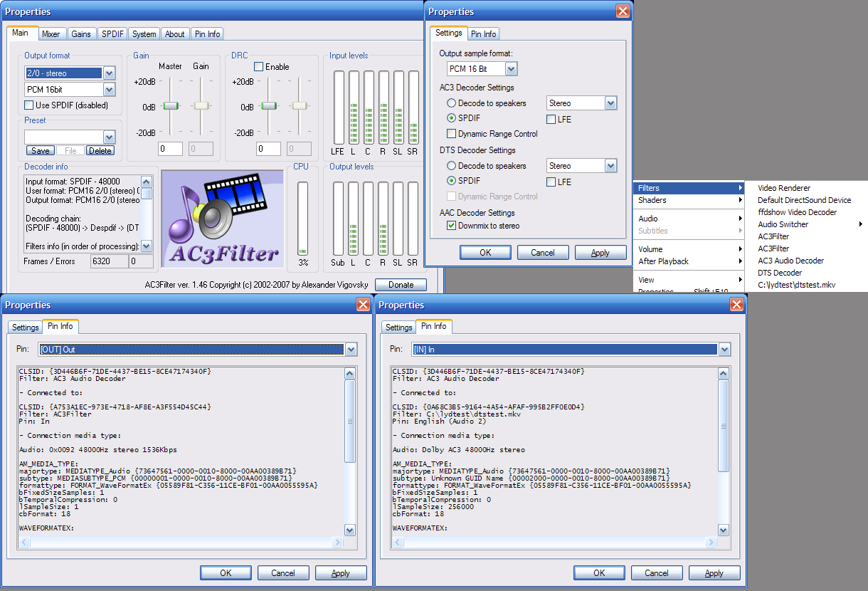Click the Master gain value field
This screenshot has height=591, width=868.
pyautogui.click(x=171, y=149)
